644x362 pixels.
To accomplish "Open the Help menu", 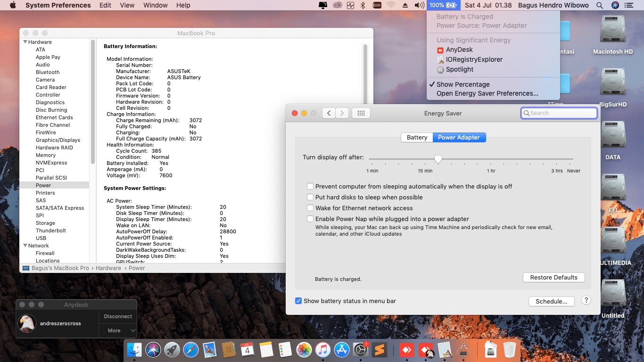I will (x=183, y=5).
